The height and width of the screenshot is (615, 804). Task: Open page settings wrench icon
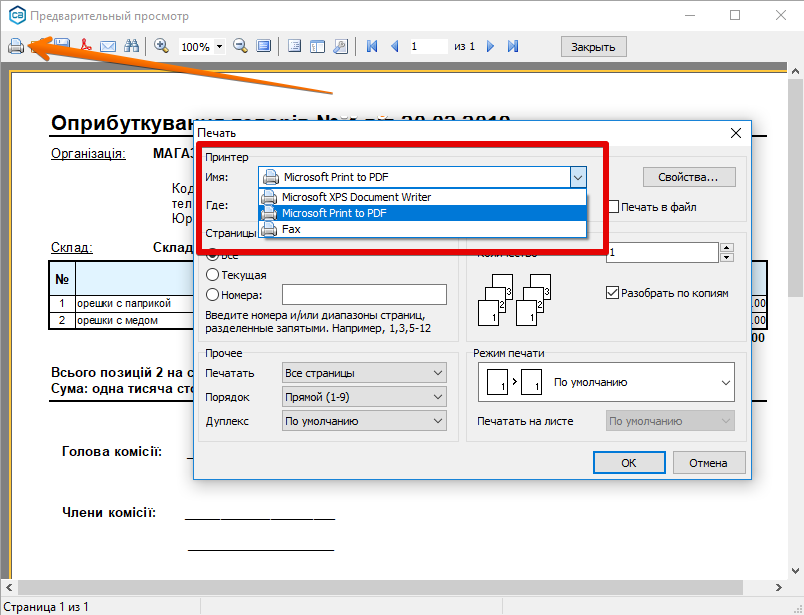pyautogui.click(x=340, y=46)
